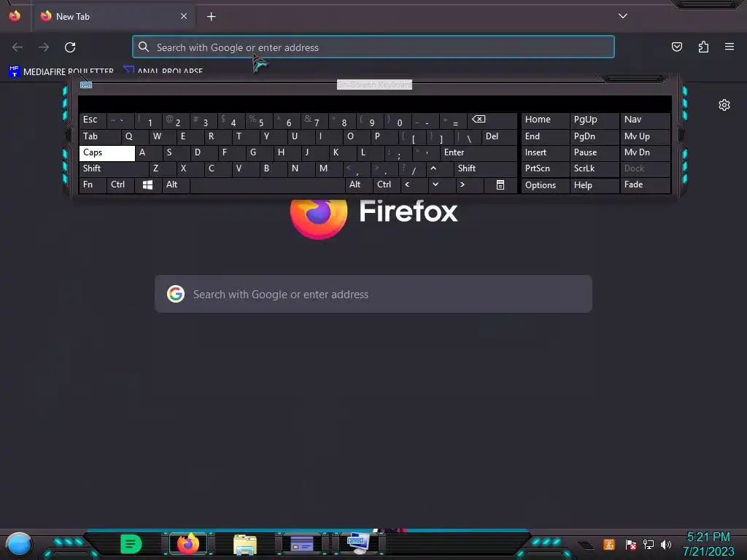Save to Pocket using the toolbar icon

click(x=676, y=47)
